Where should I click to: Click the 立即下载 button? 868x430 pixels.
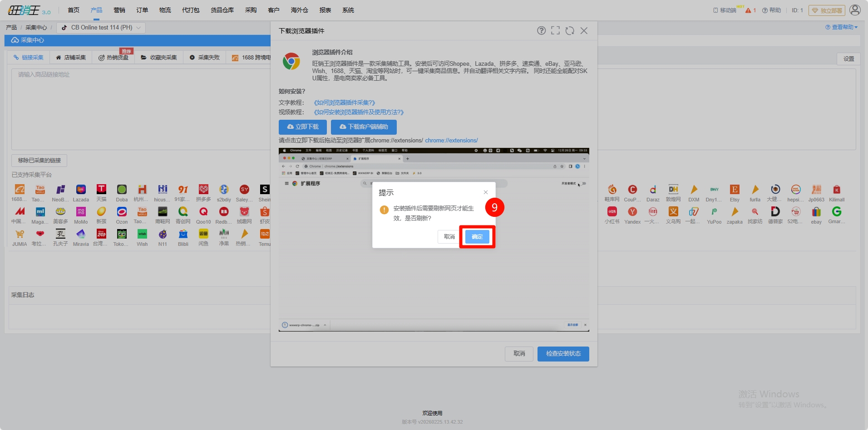pyautogui.click(x=303, y=127)
